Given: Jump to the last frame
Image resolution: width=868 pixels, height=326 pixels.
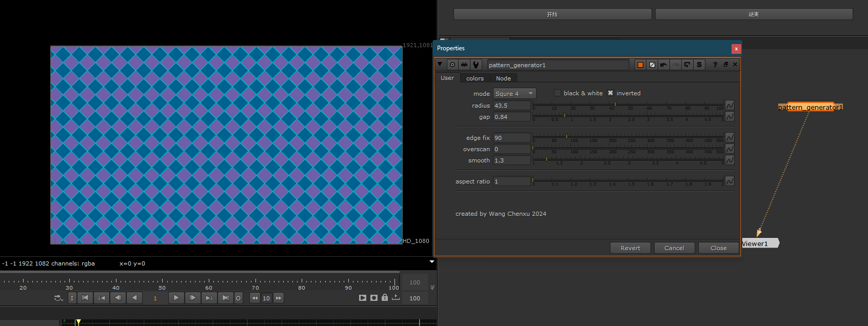Looking at the screenshot, I should point(225,298).
